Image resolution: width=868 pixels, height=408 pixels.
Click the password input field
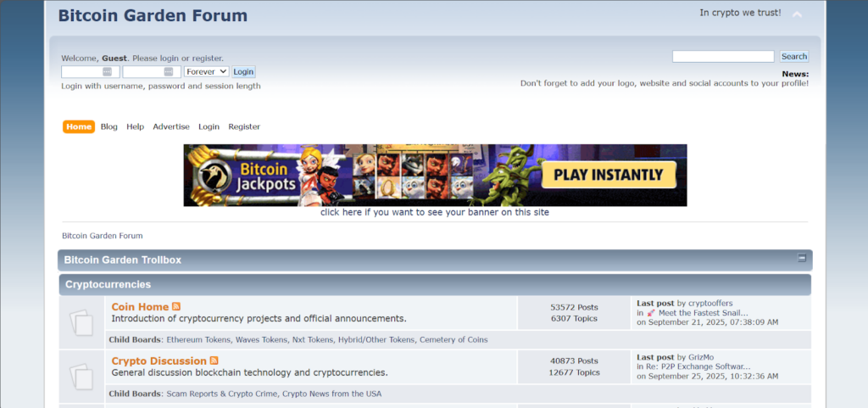[x=149, y=72]
